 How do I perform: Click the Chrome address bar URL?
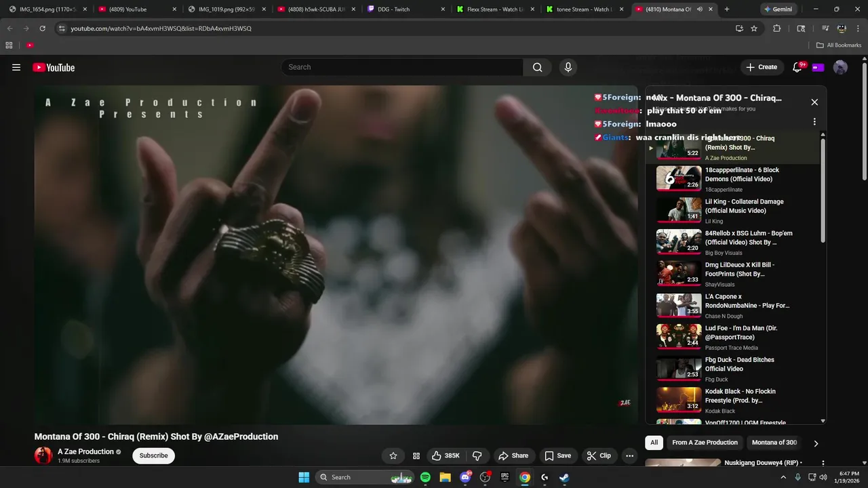coord(161,28)
